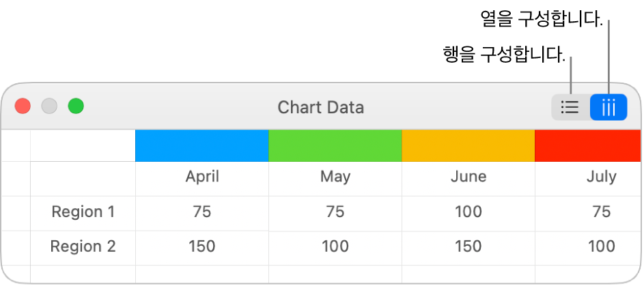Click Region 2 June value 150
Viewport: 644px width, 286px height.
tap(468, 246)
